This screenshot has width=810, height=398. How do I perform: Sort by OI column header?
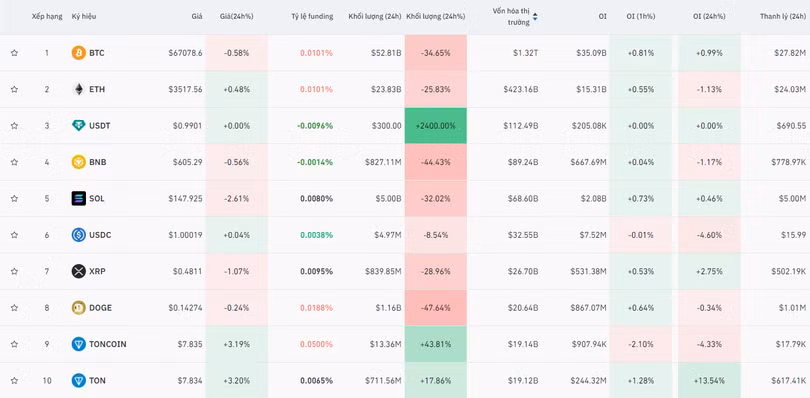(x=602, y=17)
